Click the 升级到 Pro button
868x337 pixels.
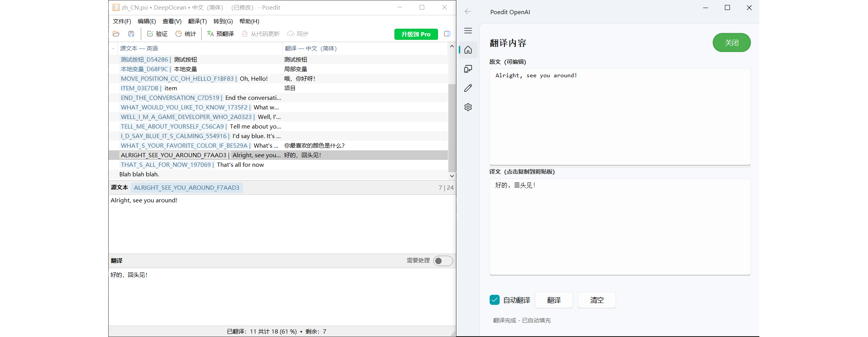pos(416,34)
